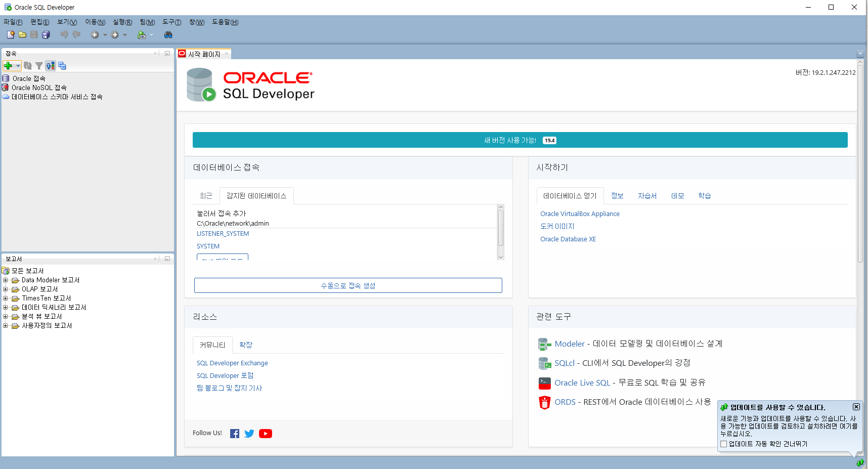Open the Oracle Database XE link
Viewport: 868px width, 469px height.
(x=568, y=239)
